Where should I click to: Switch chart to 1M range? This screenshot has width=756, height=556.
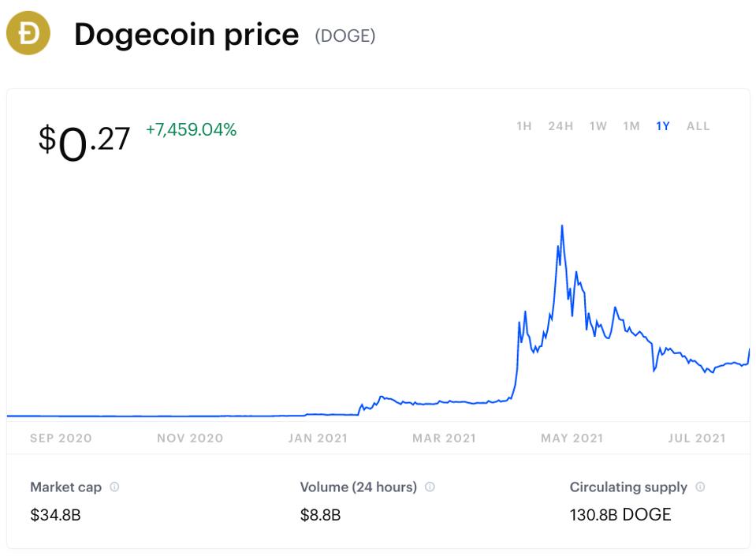coord(631,126)
